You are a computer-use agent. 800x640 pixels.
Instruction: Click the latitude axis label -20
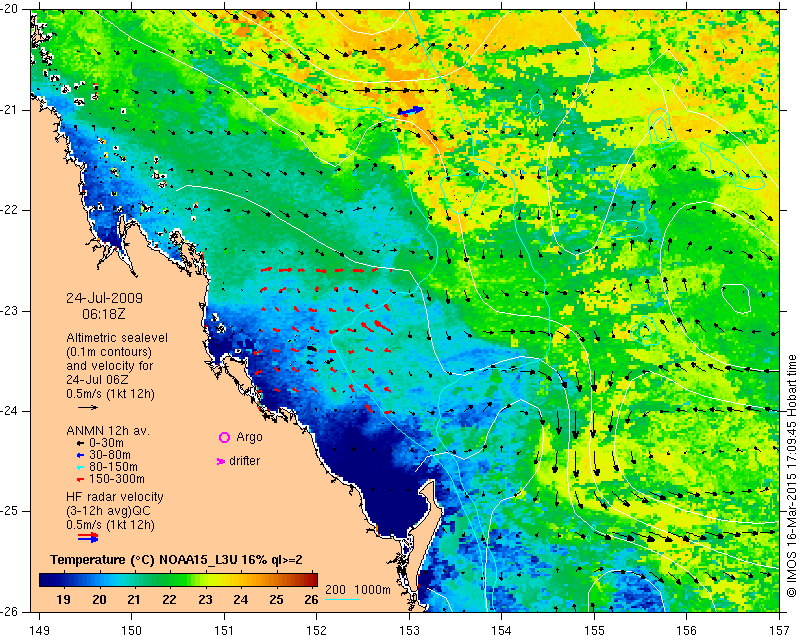coord(11,10)
